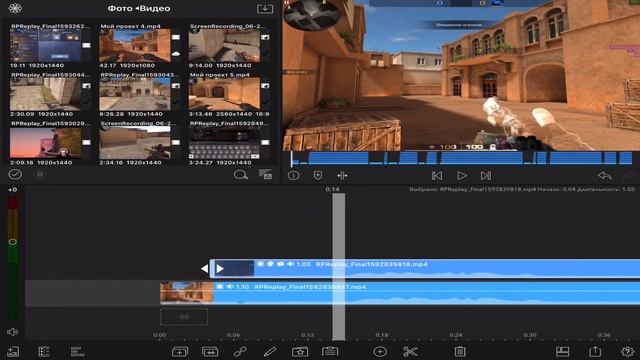Click the timeline playhead at 0.14

338,267
